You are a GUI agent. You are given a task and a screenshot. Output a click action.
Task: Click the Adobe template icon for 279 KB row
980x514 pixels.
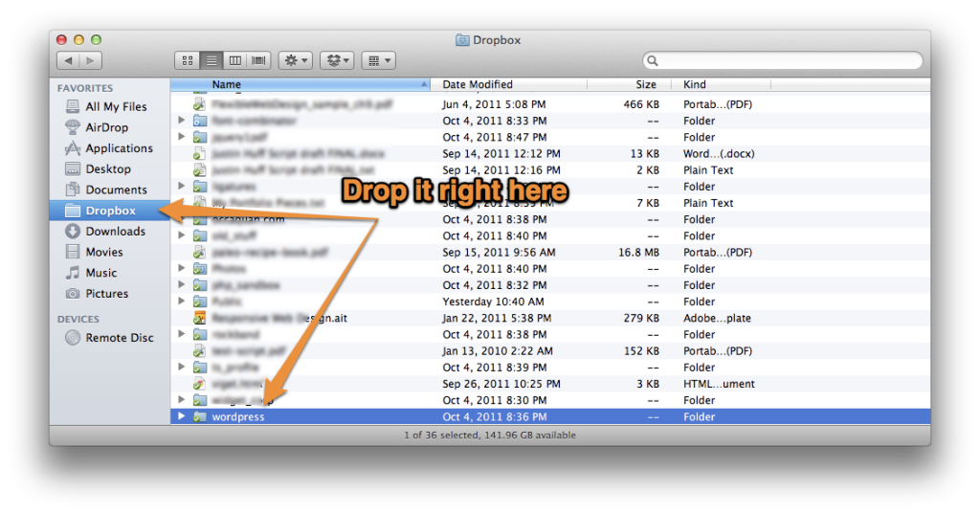pyautogui.click(x=200, y=319)
